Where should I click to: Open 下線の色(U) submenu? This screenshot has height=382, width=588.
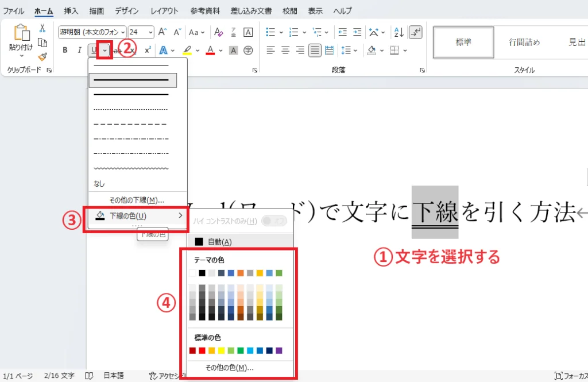coord(137,216)
